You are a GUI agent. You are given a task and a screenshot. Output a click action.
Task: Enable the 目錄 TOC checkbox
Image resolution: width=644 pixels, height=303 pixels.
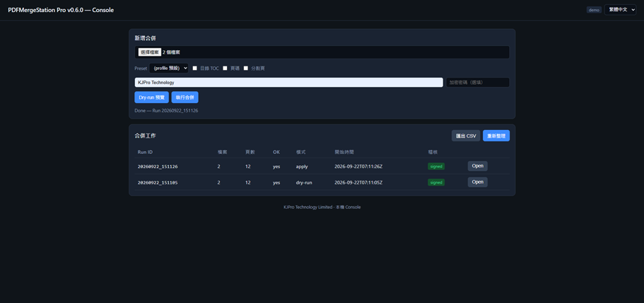195,68
